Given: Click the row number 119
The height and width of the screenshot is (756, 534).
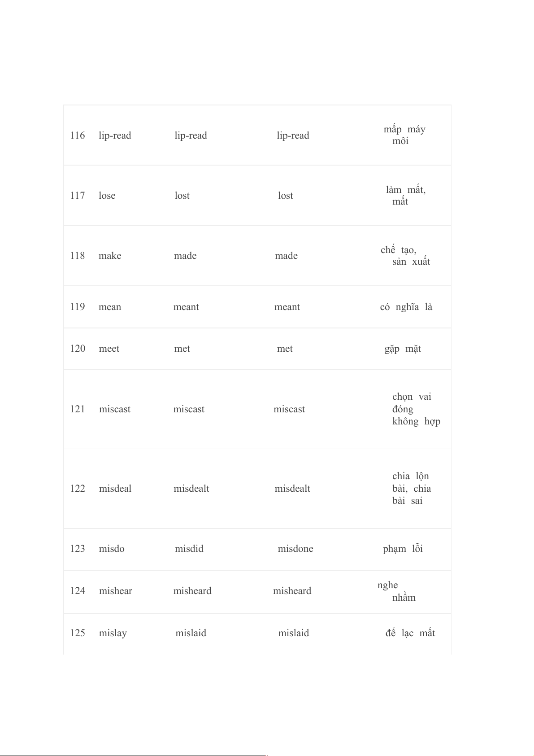Looking at the screenshot, I should pos(77,307).
